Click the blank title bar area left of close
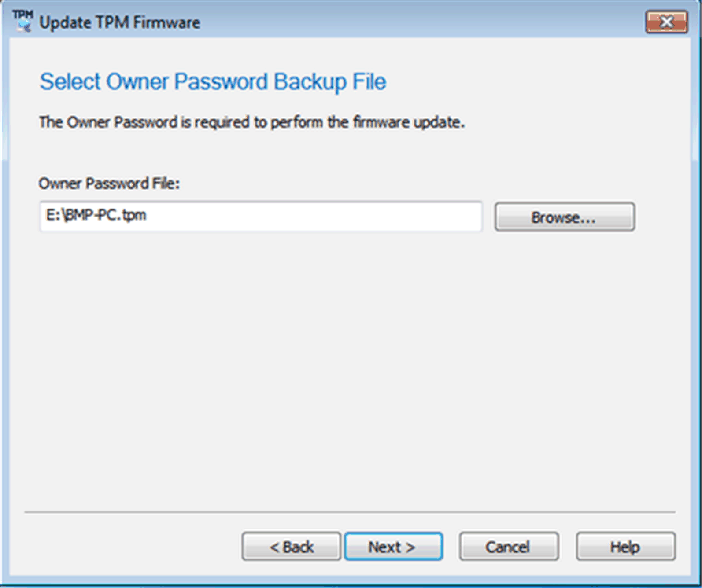The image size is (702, 588). point(418,22)
